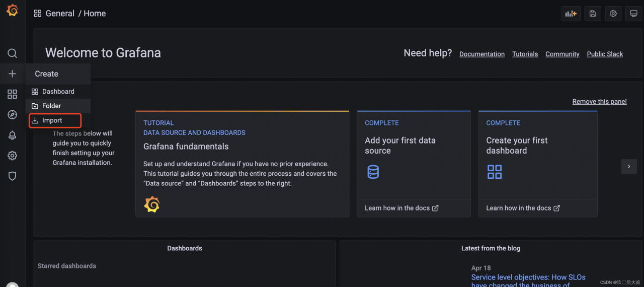Image resolution: width=644 pixels, height=287 pixels.
Task: Open the Alerting bell icon
Action: point(13,135)
